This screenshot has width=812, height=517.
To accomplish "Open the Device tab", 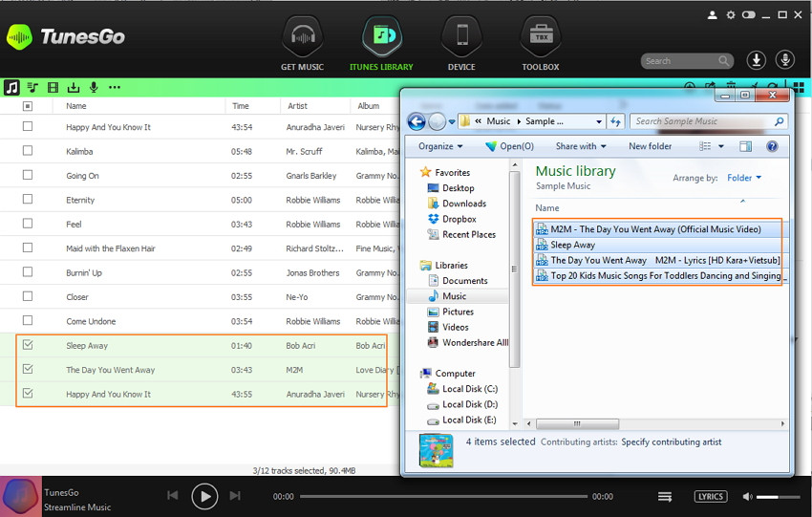I will pyautogui.click(x=461, y=44).
